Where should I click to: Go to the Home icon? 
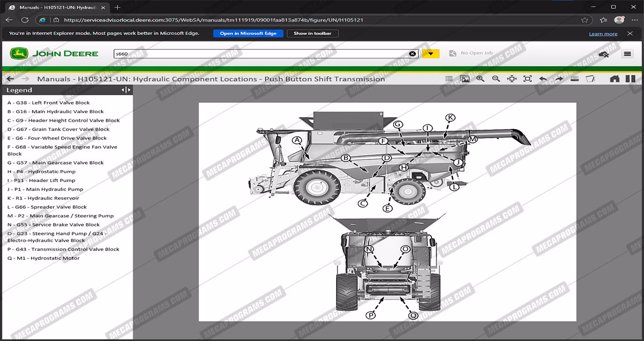coord(615,79)
